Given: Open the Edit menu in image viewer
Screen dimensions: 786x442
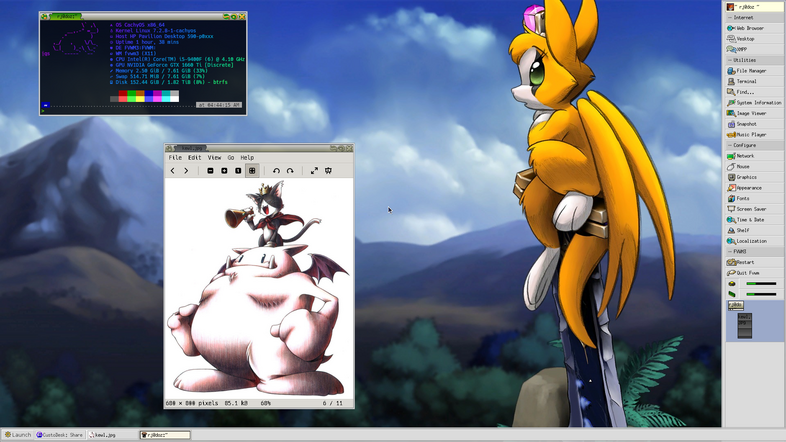Looking at the screenshot, I should 194,157.
